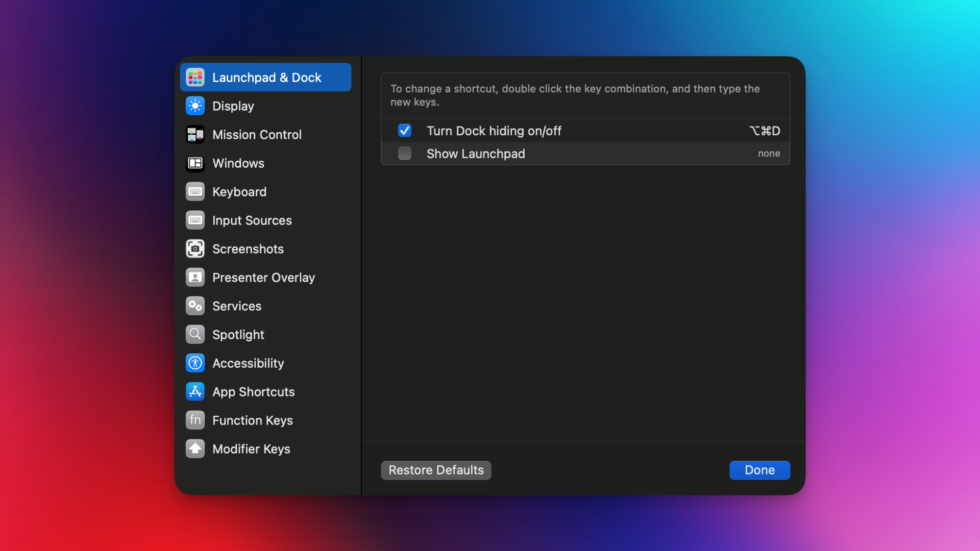980x551 pixels.
Task: Open Input Sources shortcuts
Action: coord(266,220)
